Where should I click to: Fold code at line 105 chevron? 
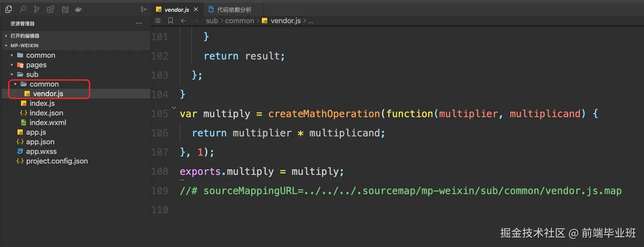[174, 107]
